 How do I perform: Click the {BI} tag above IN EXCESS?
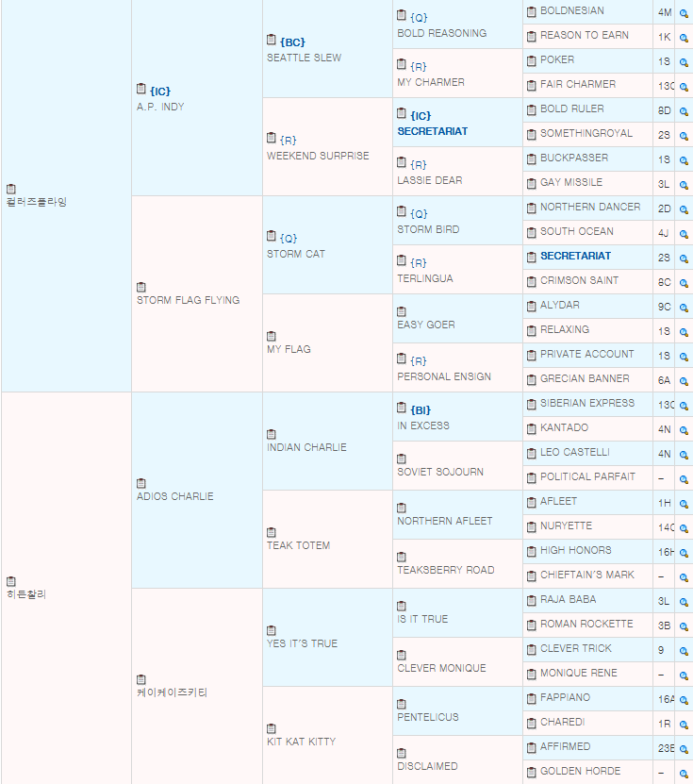click(421, 410)
